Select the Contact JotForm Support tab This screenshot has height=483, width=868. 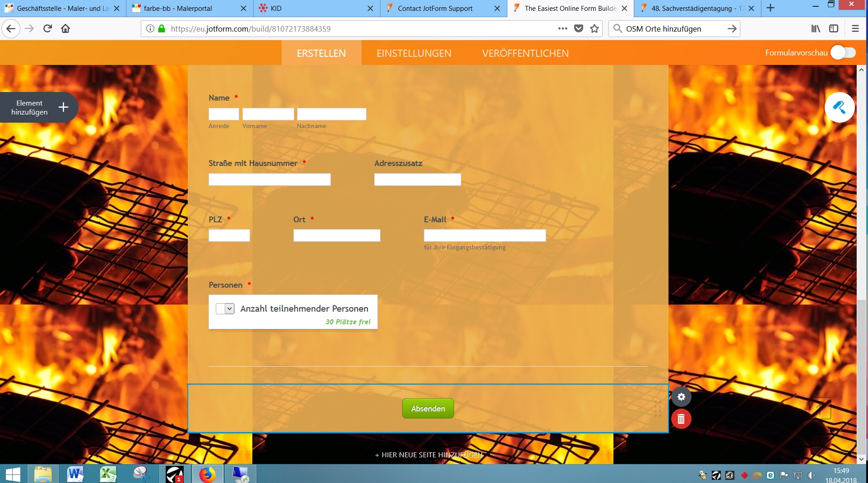pyautogui.click(x=435, y=9)
